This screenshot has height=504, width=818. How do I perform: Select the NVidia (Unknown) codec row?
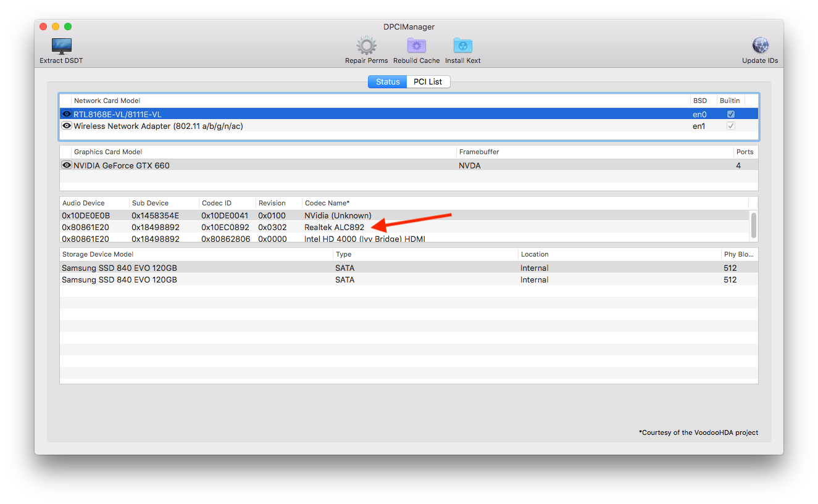(x=404, y=215)
